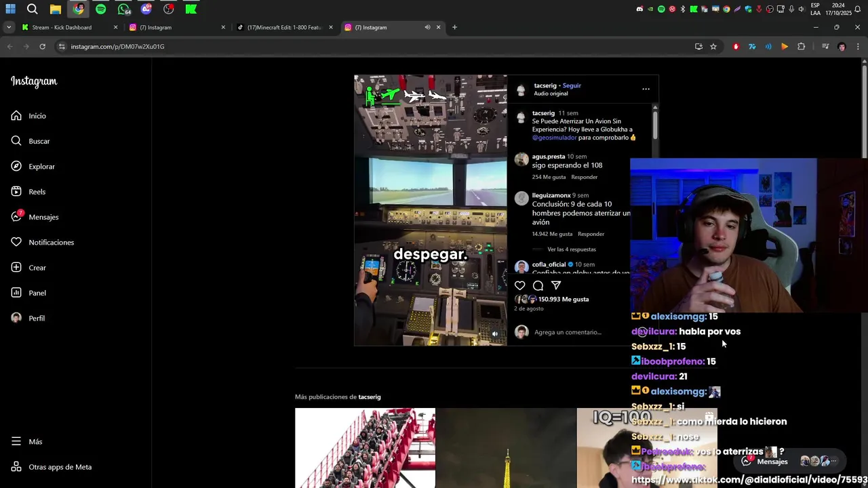Screen dimensions: 868x488
Task: Open Otras apps de Meta
Action: pos(51,467)
